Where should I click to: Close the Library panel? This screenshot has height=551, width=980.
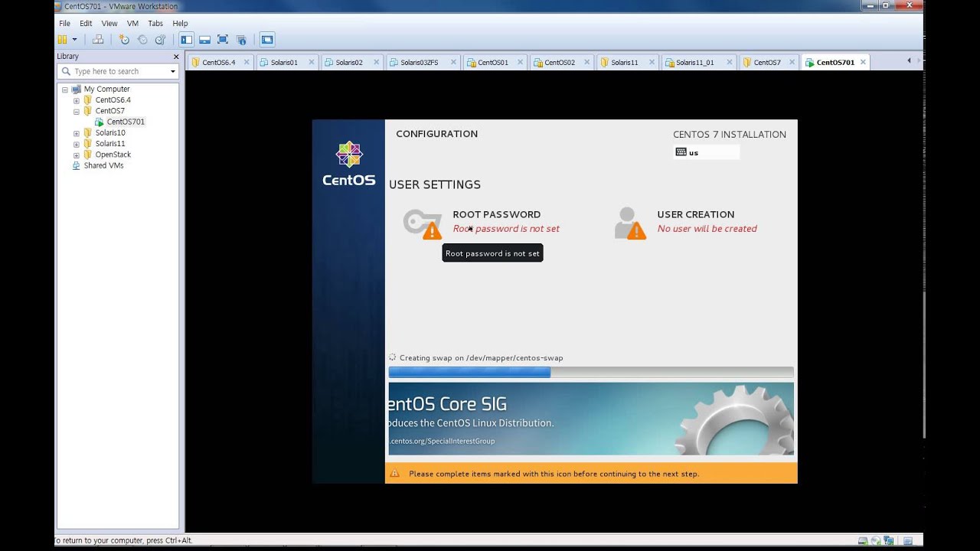click(x=175, y=57)
